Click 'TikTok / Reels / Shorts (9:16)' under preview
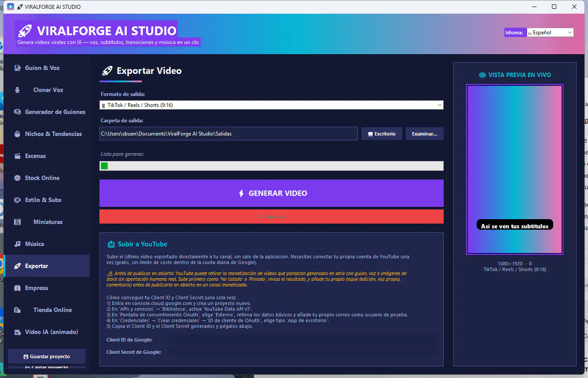588x378 pixels. tap(514, 269)
